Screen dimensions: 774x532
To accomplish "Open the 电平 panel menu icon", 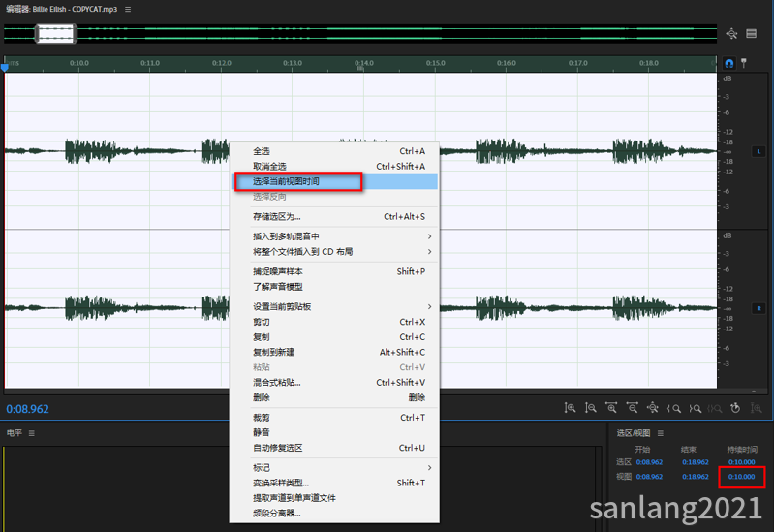I will 32,433.
